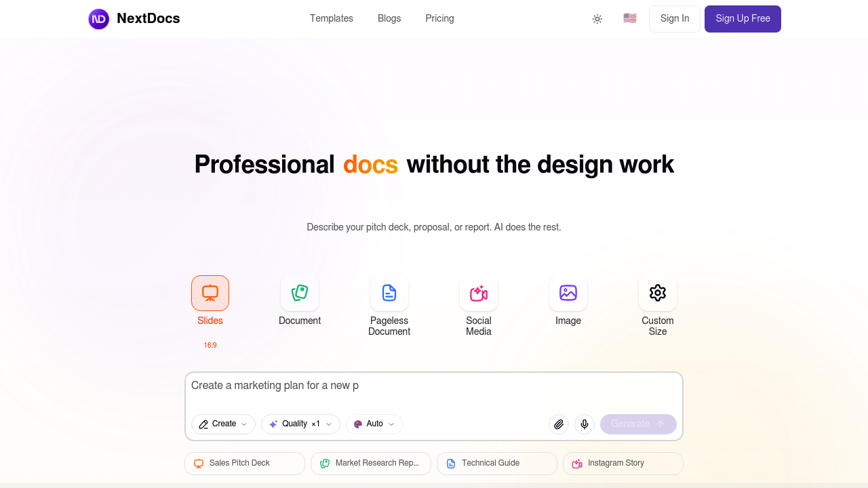Open the Quality ×1 dropdown
Viewport: 868px width, 488px height.
(300, 424)
